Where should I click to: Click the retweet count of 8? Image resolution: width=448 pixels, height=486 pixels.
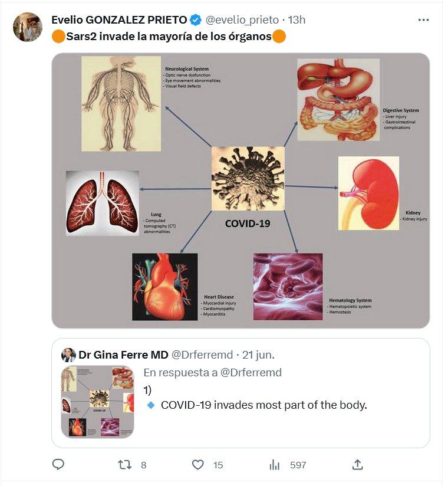(144, 465)
